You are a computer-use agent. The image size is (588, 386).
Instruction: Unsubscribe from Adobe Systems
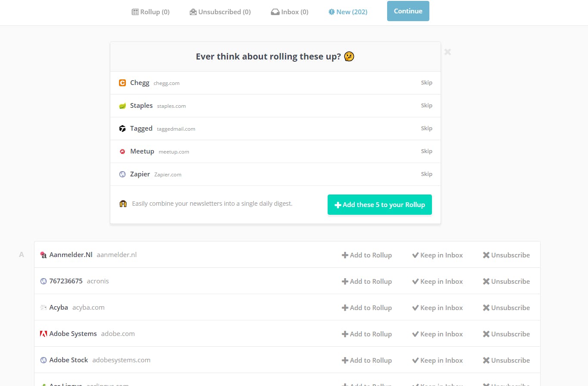coord(507,334)
